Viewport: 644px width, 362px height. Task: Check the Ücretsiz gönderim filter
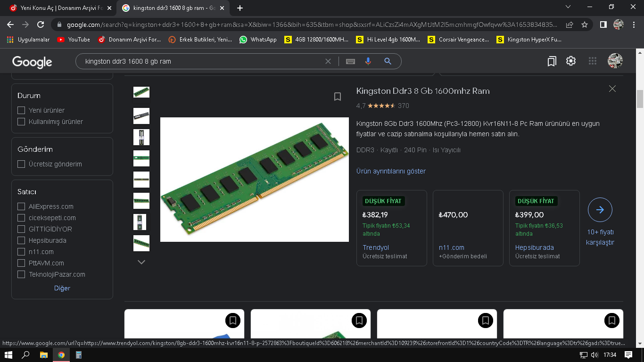click(21, 164)
